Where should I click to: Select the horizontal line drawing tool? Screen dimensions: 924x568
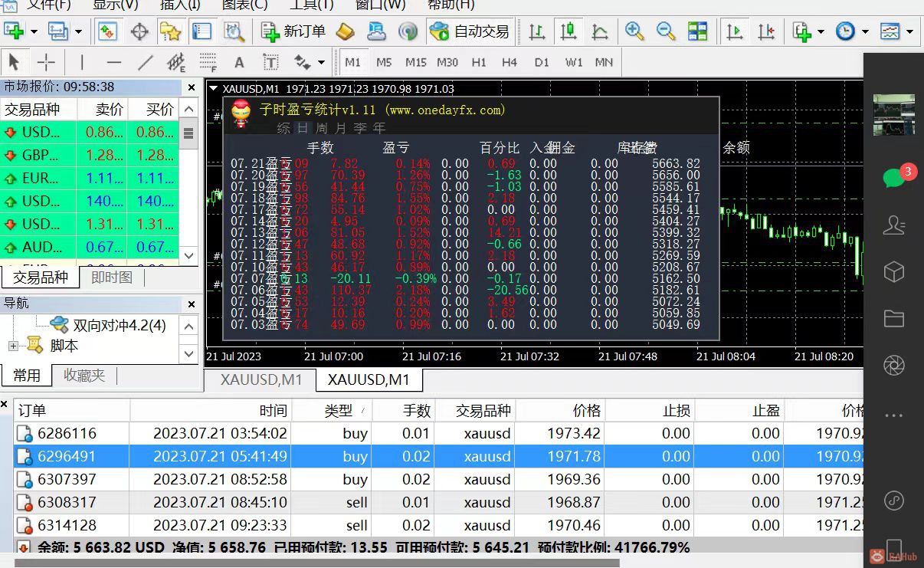click(x=114, y=61)
